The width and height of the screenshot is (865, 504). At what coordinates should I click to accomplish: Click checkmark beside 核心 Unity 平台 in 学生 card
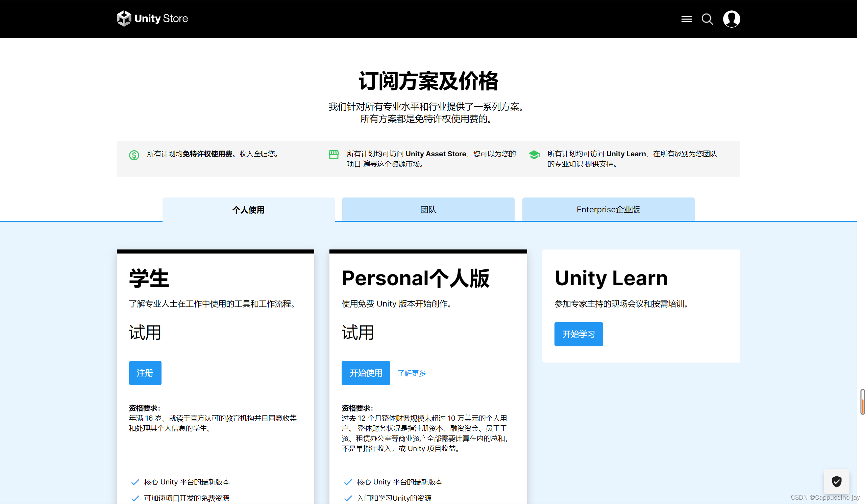[135, 482]
